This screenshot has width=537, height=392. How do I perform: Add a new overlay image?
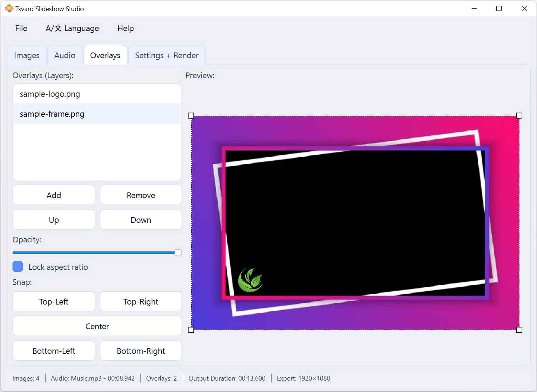pos(54,195)
